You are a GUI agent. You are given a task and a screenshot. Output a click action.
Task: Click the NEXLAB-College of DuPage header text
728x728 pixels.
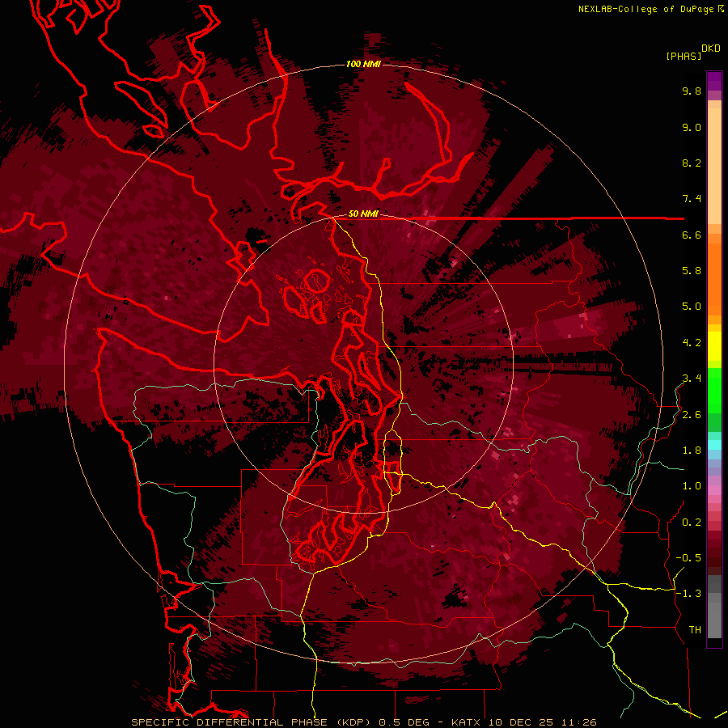click(x=650, y=9)
